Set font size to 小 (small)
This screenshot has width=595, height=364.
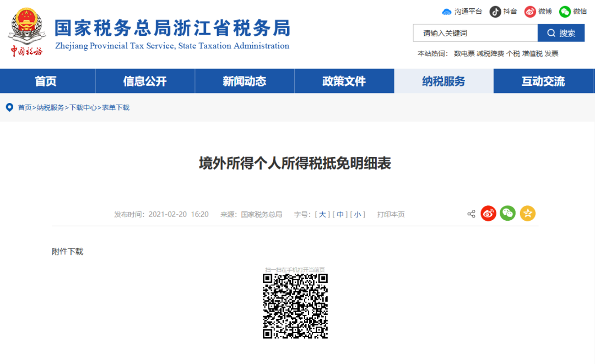coord(358,215)
